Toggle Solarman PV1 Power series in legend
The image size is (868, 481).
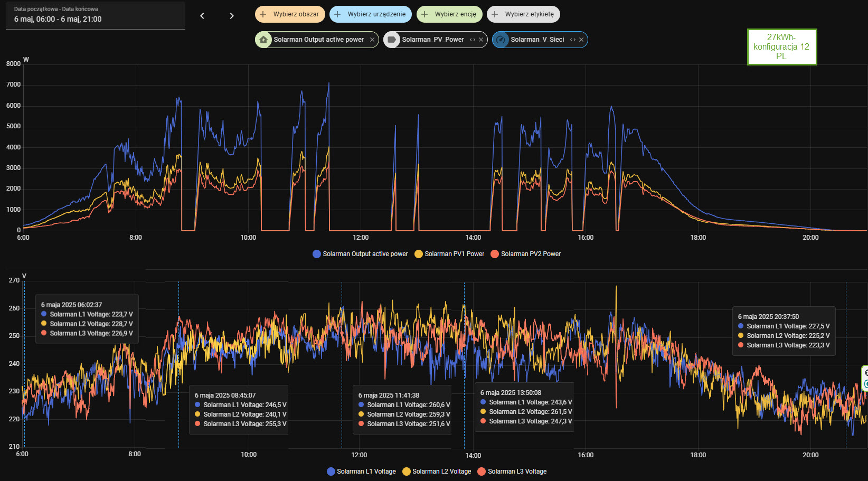(449, 254)
